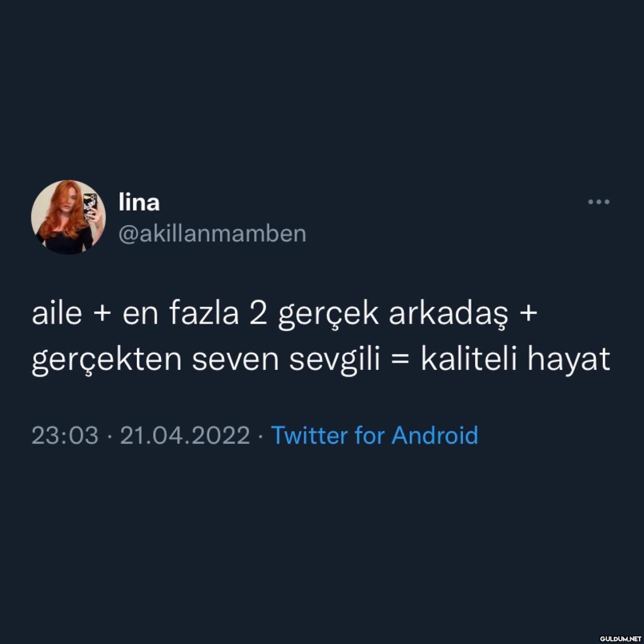Image resolution: width=644 pixels, height=644 pixels.
Task: Click the words kaliteli hayat
Action: click(516, 360)
